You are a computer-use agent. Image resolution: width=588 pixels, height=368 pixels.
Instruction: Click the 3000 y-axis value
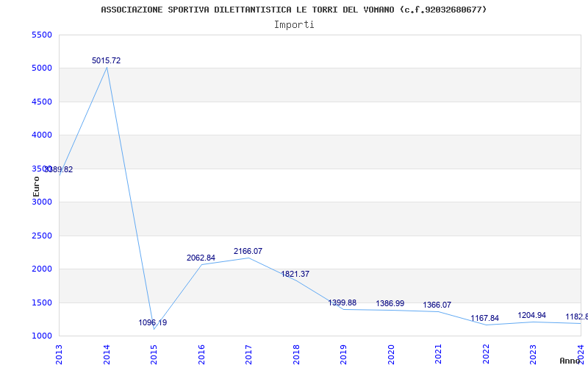42,202
